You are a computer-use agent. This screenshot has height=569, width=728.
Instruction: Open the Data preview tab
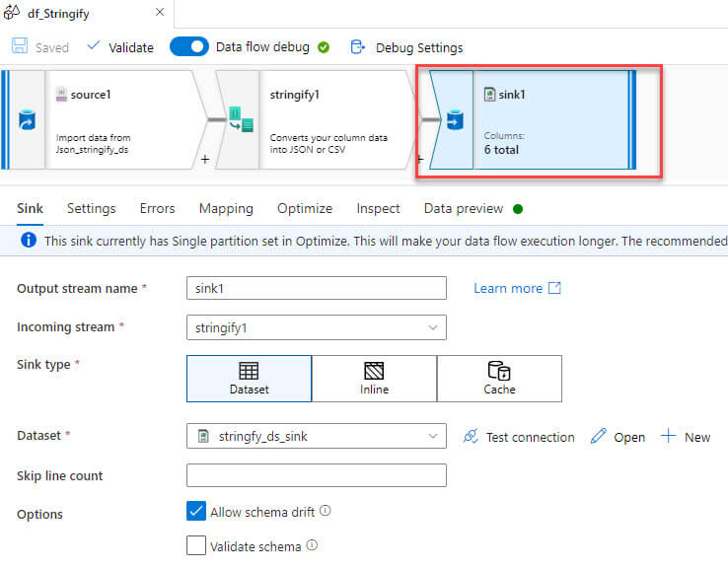[x=464, y=208]
